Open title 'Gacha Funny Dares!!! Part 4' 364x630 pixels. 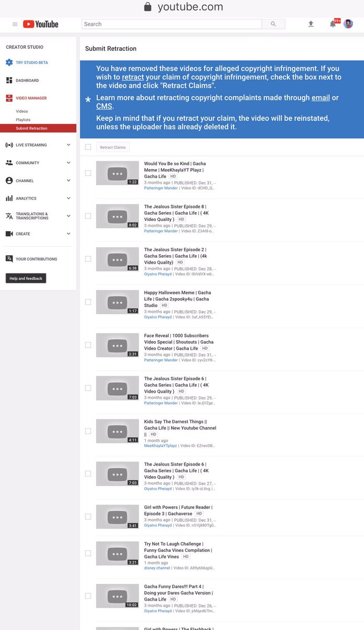click(178, 593)
